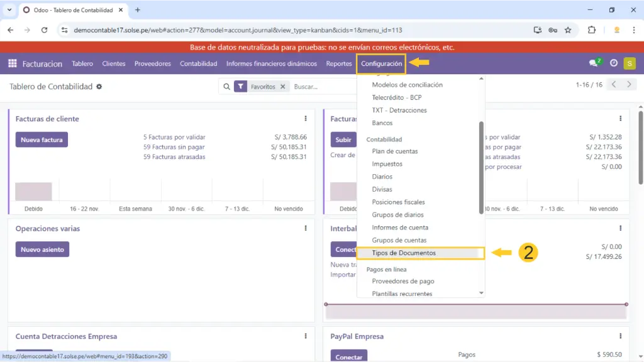Open the kebab menu on PayPal Empresa card
Screen dimensions: 644x362
[620, 336]
